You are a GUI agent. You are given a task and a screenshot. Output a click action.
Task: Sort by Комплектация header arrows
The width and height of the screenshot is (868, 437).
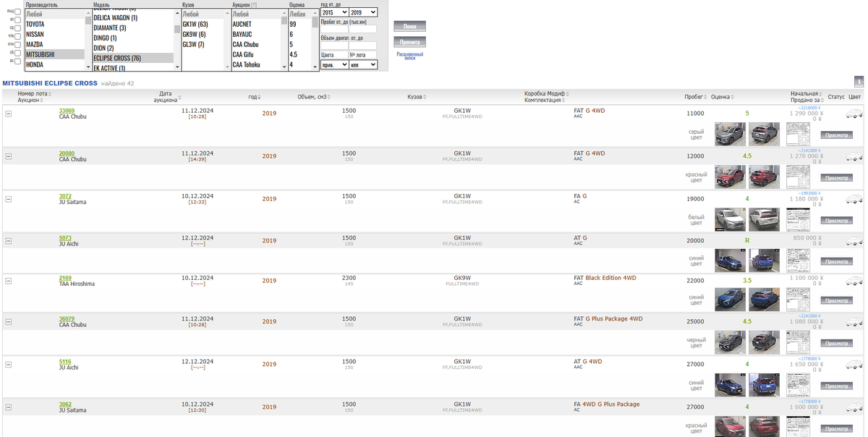pos(564,101)
